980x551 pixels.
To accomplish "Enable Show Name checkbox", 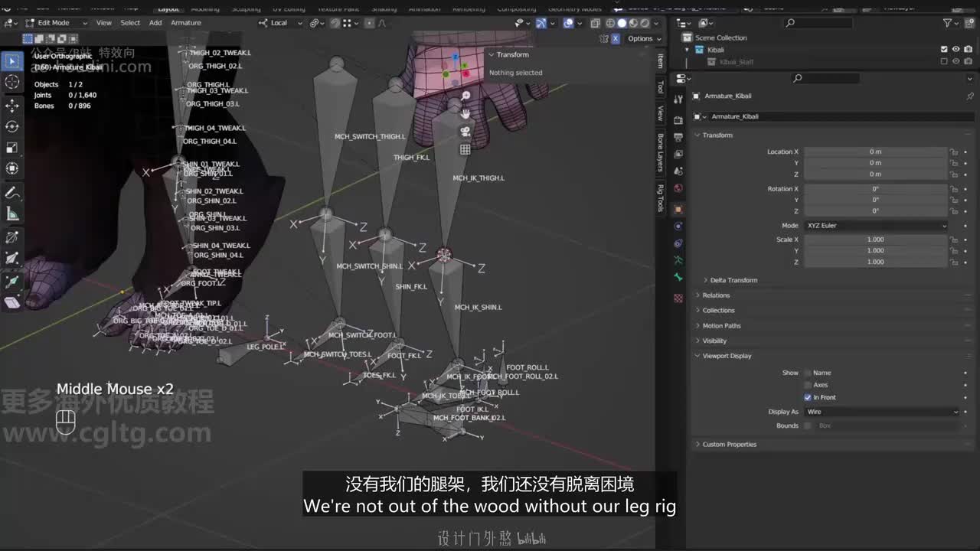I will 808,373.
